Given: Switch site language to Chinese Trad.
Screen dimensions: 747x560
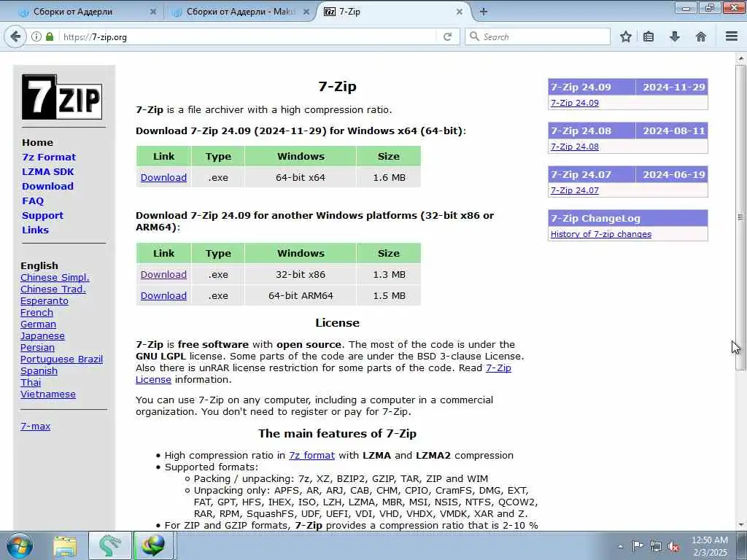Looking at the screenshot, I should click(x=53, y=289).
